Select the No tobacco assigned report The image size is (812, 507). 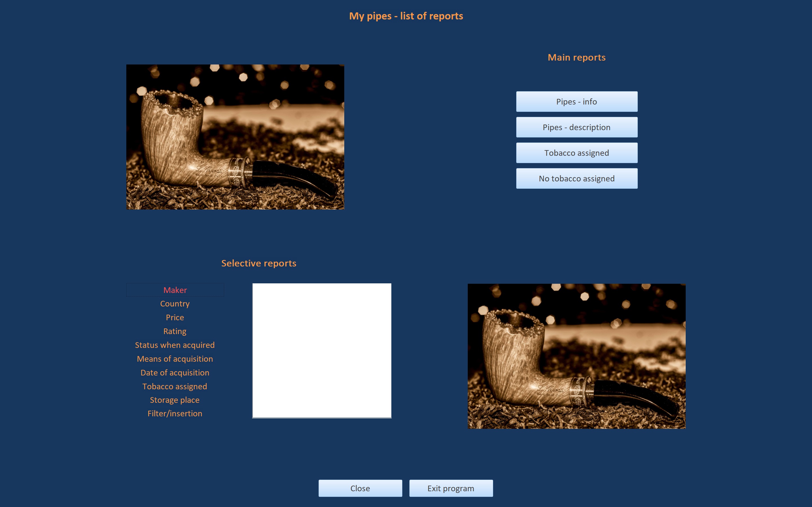tap(576, 178)
